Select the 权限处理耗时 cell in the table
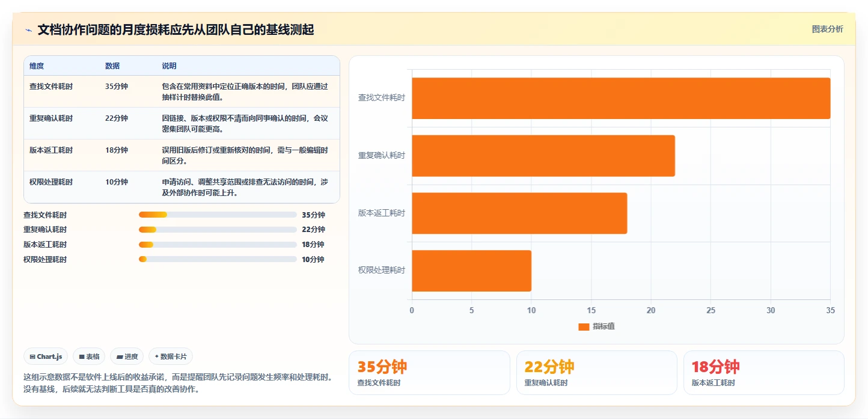Image resolution: width=868 pixels, height=419 pixels. click(x=51, y=182)
